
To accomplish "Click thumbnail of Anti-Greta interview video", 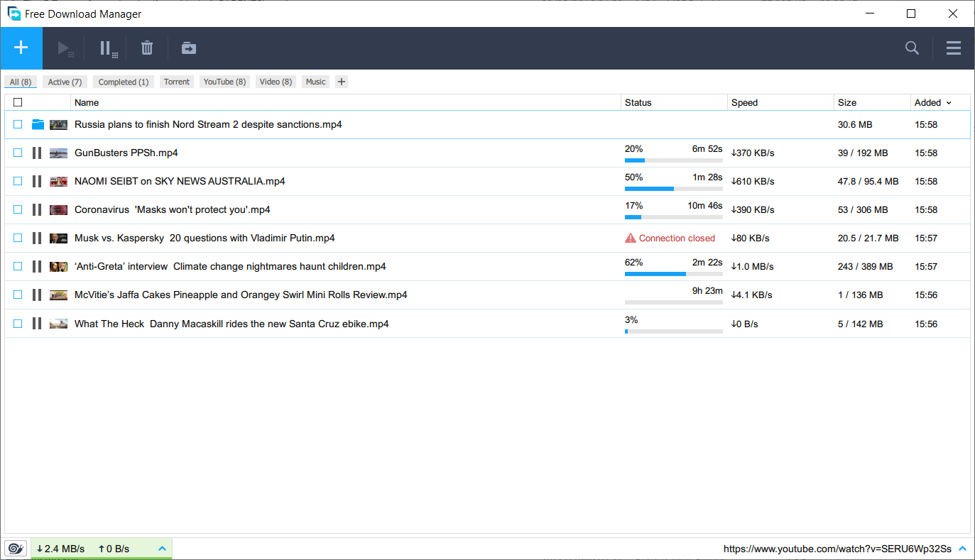I will coord(58,266).
